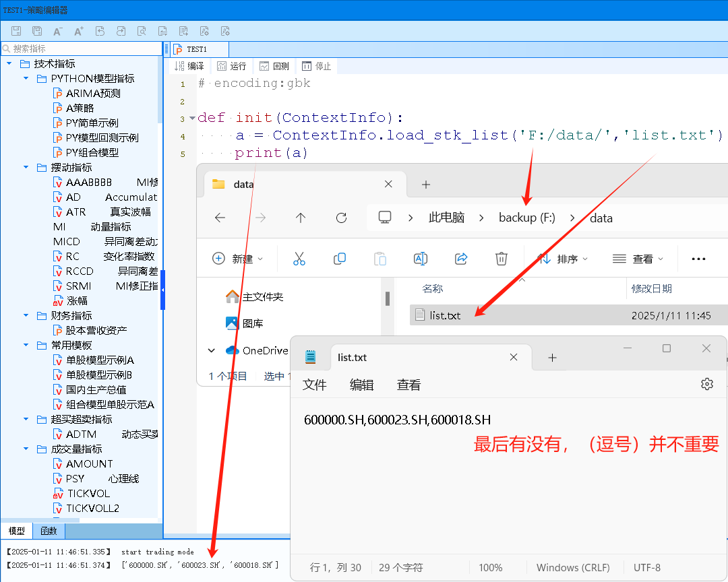The width and height of the screenshot is (728, 582).
Task: Collapse the 财务指标 folder
Action: tap(26, 316)
